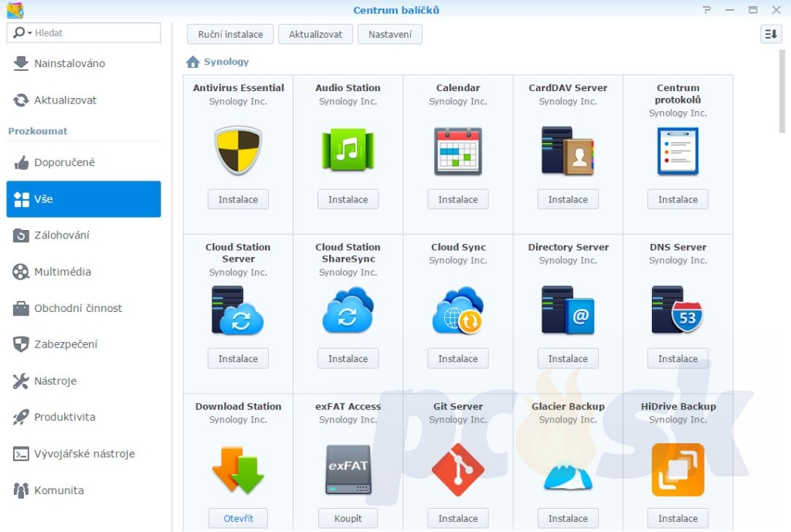Open the Git Server package icon
This screenshot has height=532, width=791.
point(458,469)
